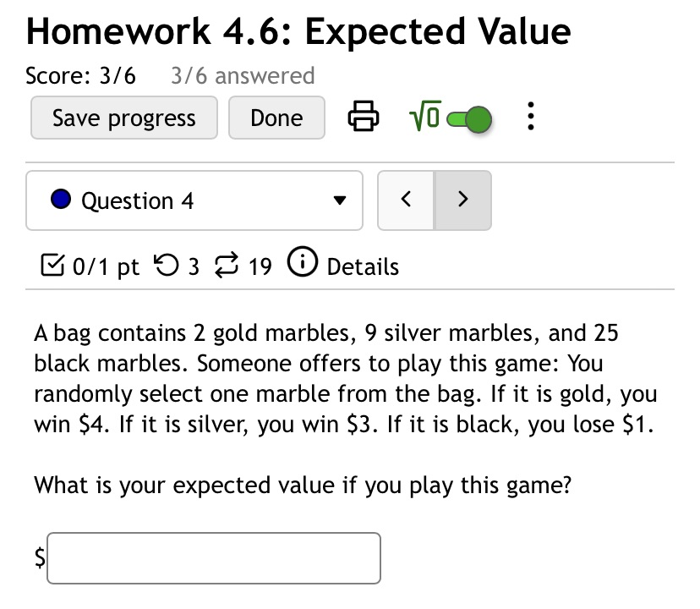Open the three-dot overflow menu
Screen dimensions: 700x609
point(530,117)
